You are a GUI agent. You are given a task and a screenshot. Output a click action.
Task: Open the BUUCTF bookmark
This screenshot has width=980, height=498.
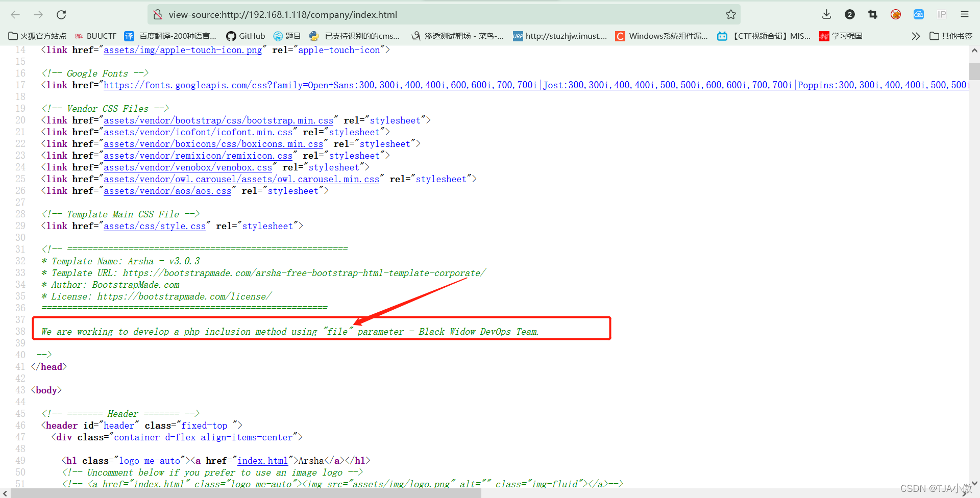96,36
